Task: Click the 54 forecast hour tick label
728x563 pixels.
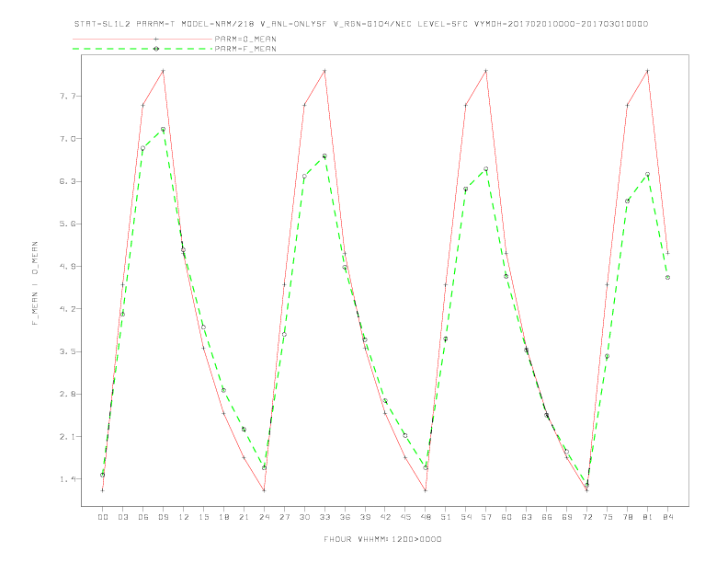Action: pos(466,517)
